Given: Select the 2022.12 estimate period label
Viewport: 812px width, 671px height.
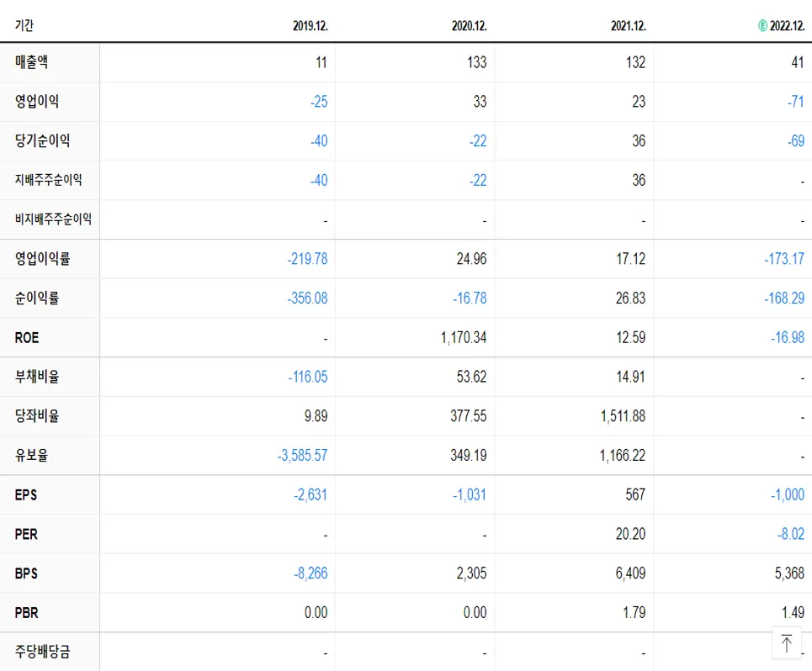Looking at the screenshot, I should point(783,25).
